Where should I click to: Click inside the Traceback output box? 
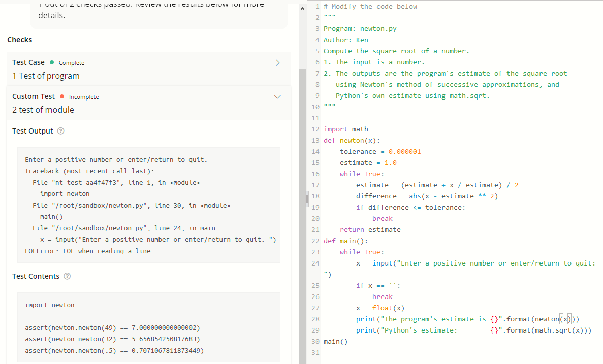(147, 203)
